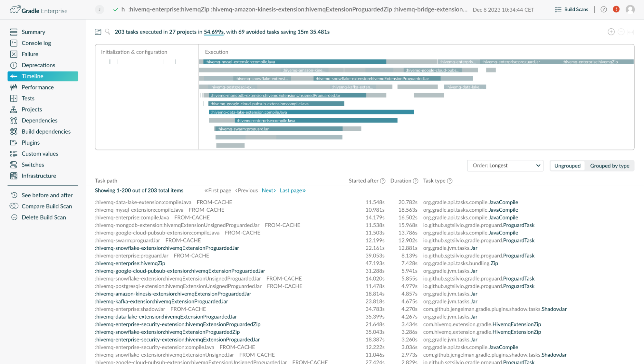This screenshot has height=364, width=644.
Task: Click the Gradle Enterprise elephant logo
Action: [15, 10]
